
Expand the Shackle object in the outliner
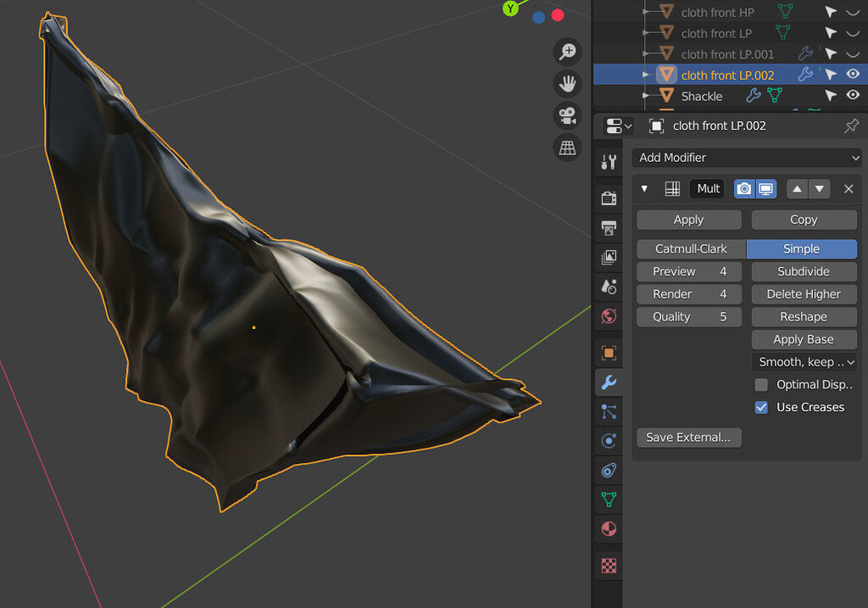tap(647, 95)
